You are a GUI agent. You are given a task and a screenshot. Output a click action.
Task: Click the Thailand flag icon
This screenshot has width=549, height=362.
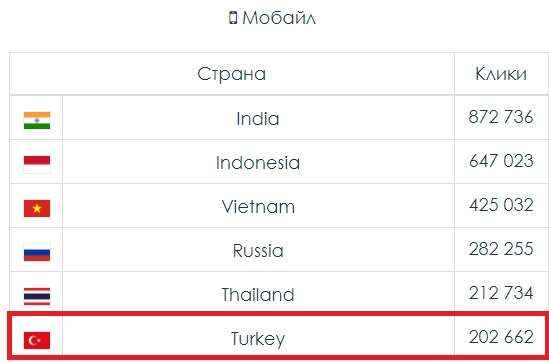[x=37, y=296]
